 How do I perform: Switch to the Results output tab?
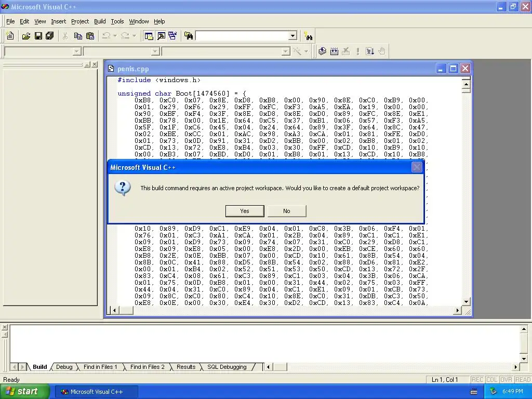coord(186,367)
